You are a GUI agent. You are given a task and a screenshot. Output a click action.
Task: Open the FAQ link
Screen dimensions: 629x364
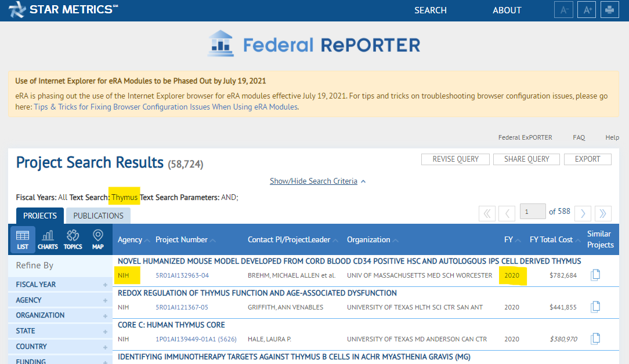pyautogui.click(x=579, y=137)
